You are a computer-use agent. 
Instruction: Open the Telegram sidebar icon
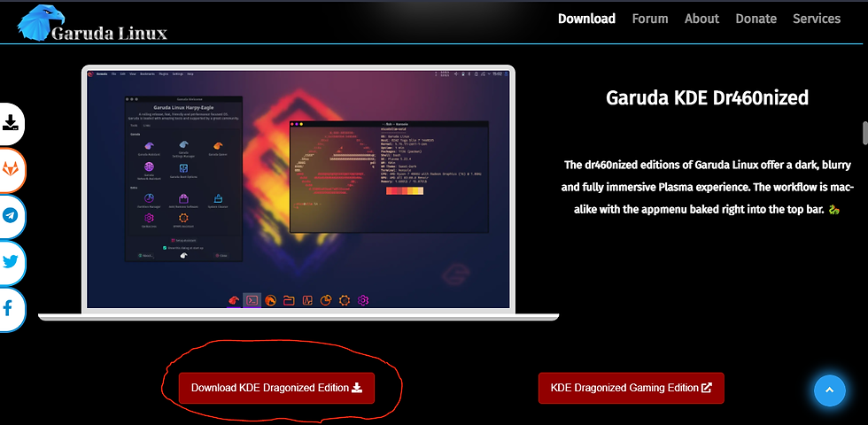point(11,216)
